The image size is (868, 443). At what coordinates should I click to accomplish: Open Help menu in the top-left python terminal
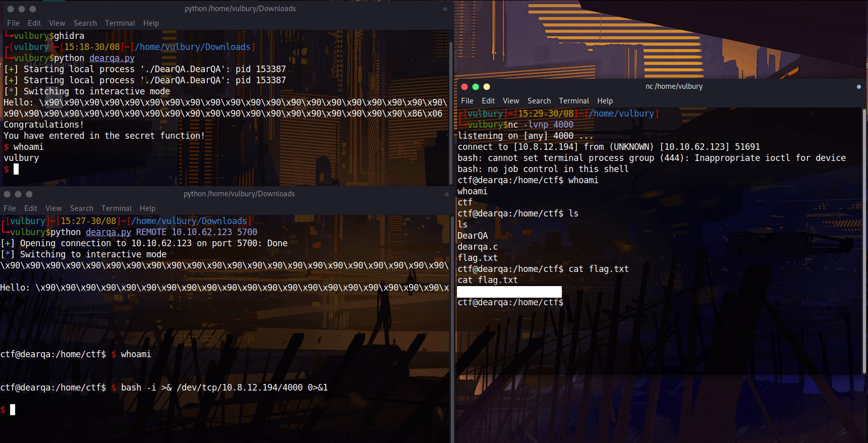(151, 23)
